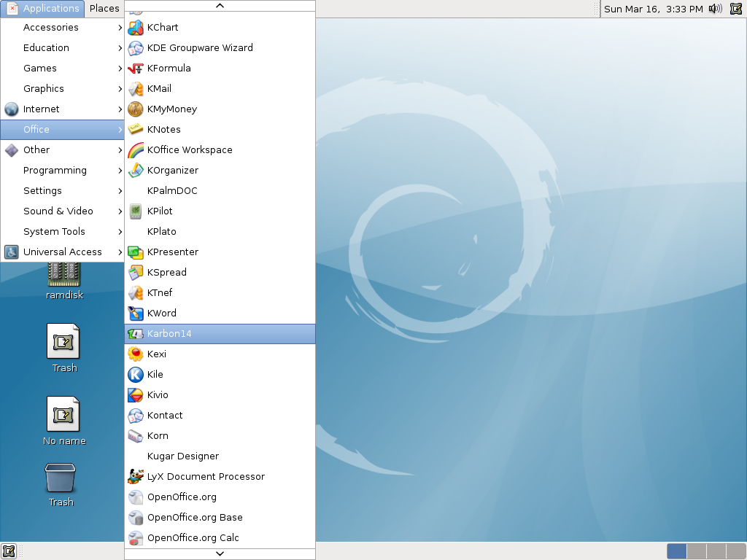Open the Other category with diamond icon
The height and width of the screenshot is (560, 747).
pyautogui.click(x=63, y=150)
